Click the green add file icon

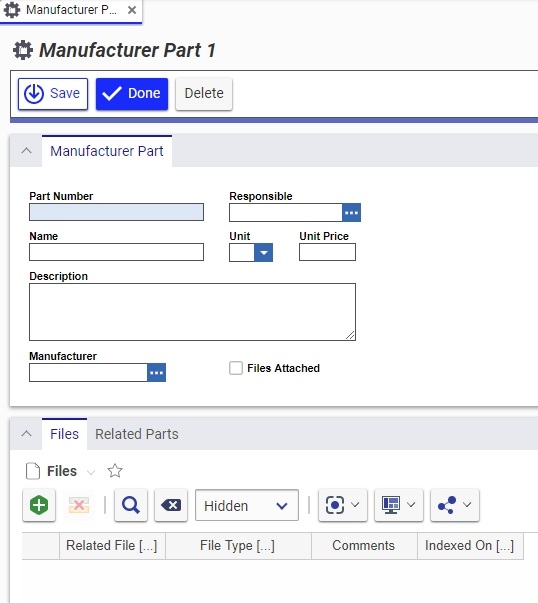pyautogui.click(x=39, y=505)
